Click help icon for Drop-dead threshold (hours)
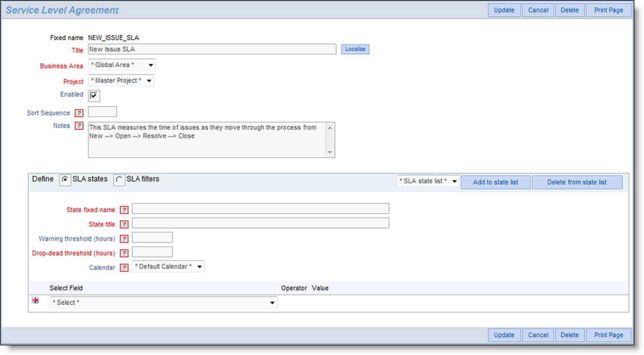The height and width of the screenshot is (355, 644). click(x=124, y=253)
